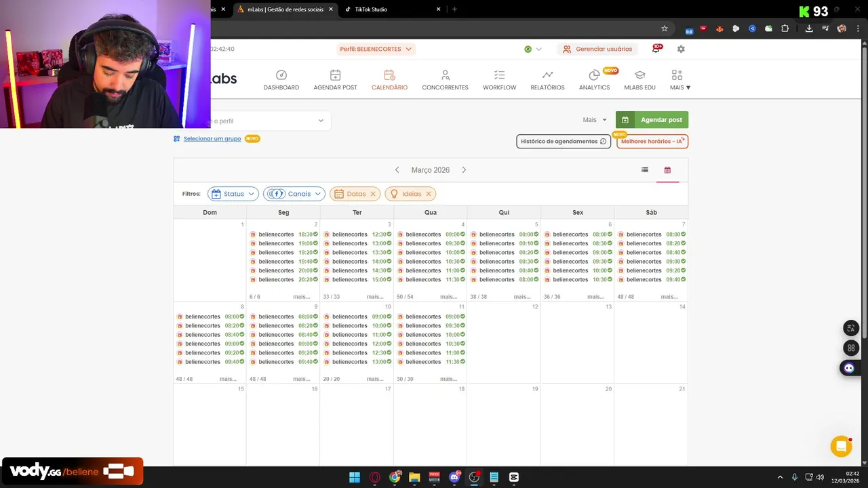Viewport: 868px width, 488px height.
Task: Open the mLabs EDU section
Action: tap(639, 80)
